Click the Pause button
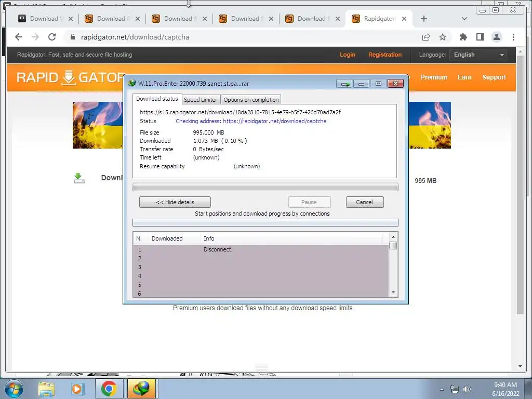 309,202
